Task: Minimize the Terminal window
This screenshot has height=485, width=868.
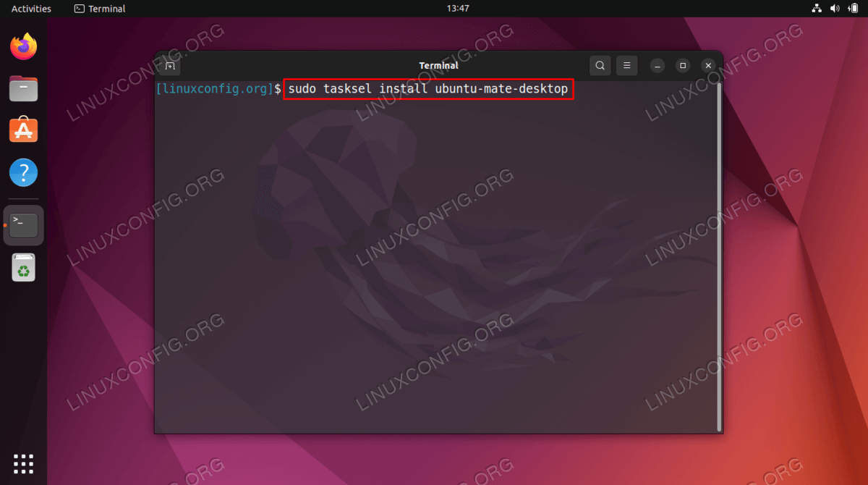Action: point(657,66)
